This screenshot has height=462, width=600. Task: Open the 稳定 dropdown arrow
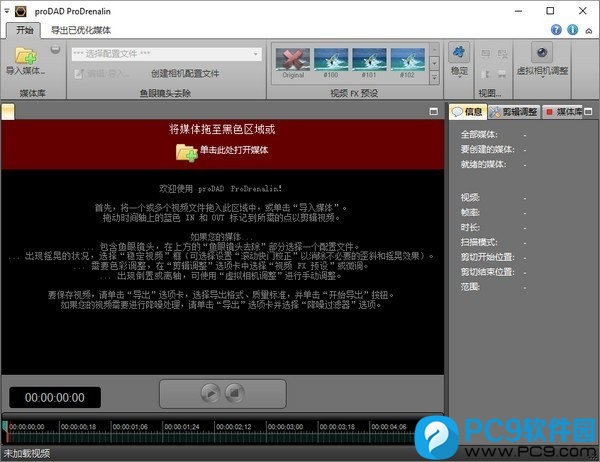point(459,77)
